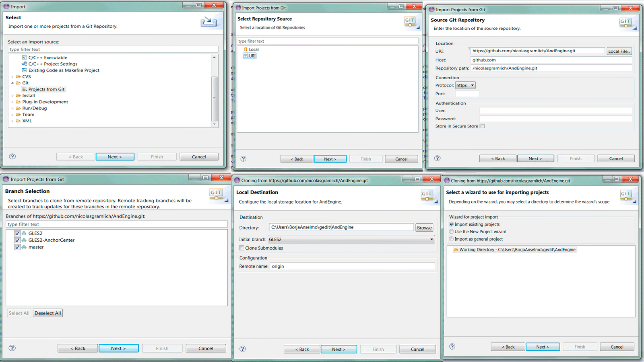Click branch filter text box

click(x=117, y=224)
